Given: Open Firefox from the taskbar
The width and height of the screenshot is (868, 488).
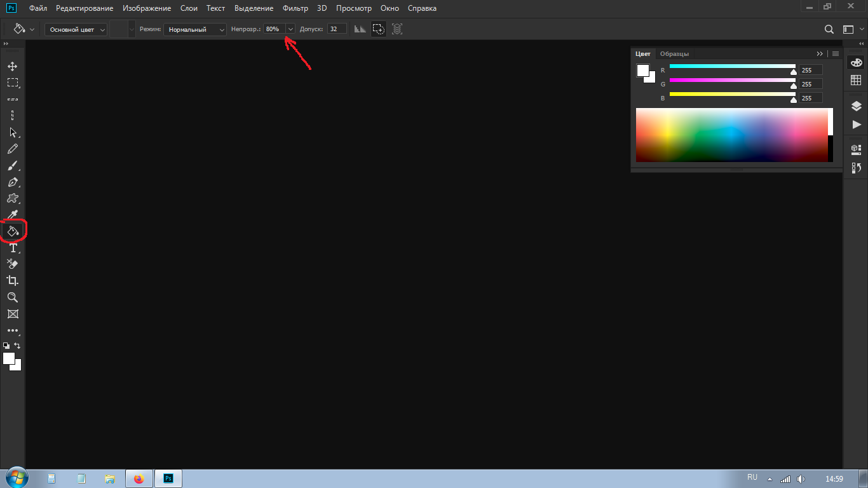Looking at the screenshot, I should point(139,478).
